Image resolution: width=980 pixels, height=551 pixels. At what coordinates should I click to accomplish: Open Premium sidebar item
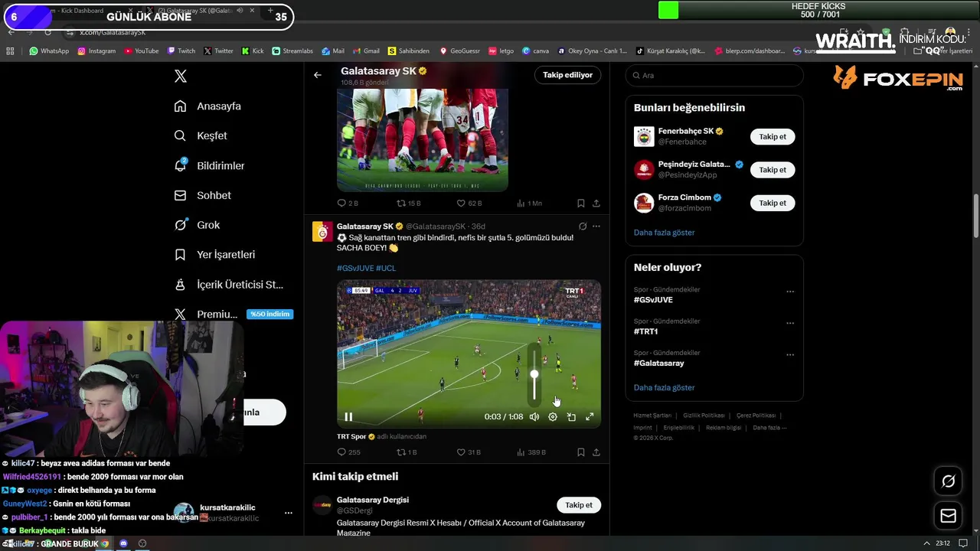point(233,314)
